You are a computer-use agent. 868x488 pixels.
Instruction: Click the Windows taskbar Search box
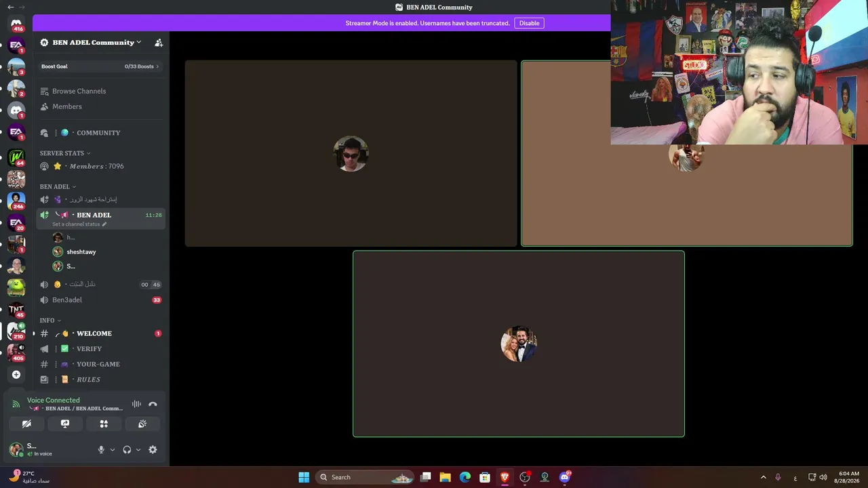click(x=365, y=477)
